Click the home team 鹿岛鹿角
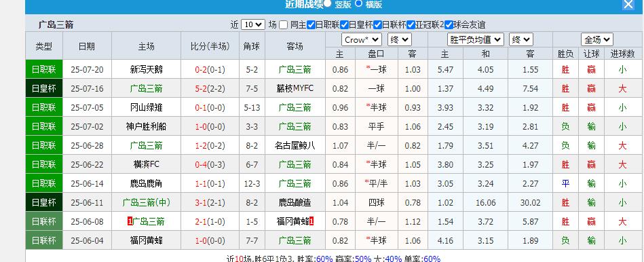 146,183
